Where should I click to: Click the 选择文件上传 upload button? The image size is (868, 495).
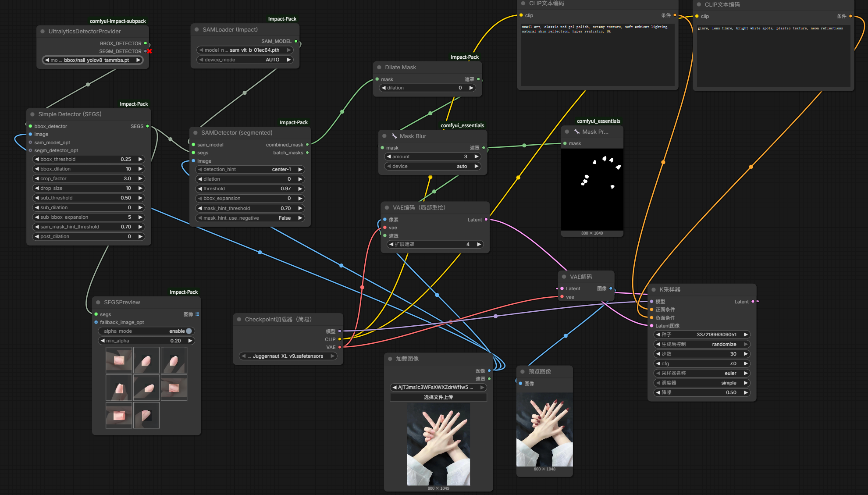pos(438,397)
